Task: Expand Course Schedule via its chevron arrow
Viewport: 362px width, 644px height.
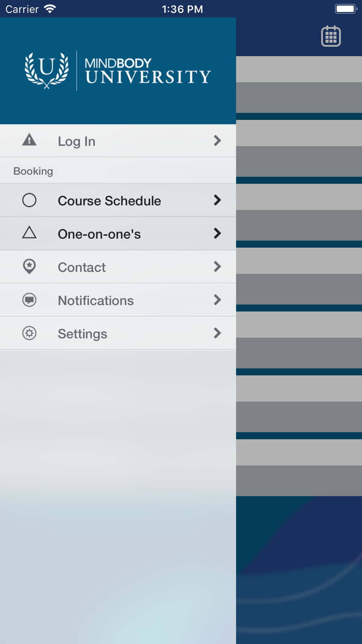Action: (217, 200)
